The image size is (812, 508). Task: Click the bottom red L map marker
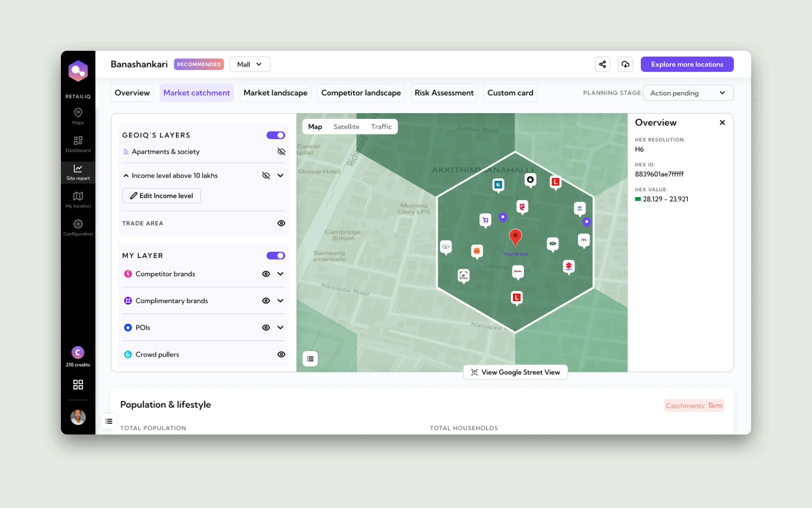pos(517,298)
